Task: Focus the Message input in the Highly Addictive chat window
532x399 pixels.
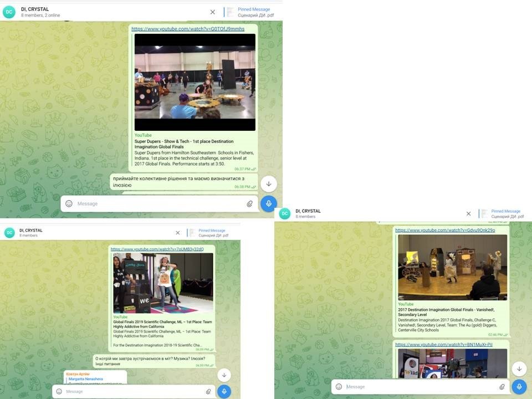Action: 134,391
